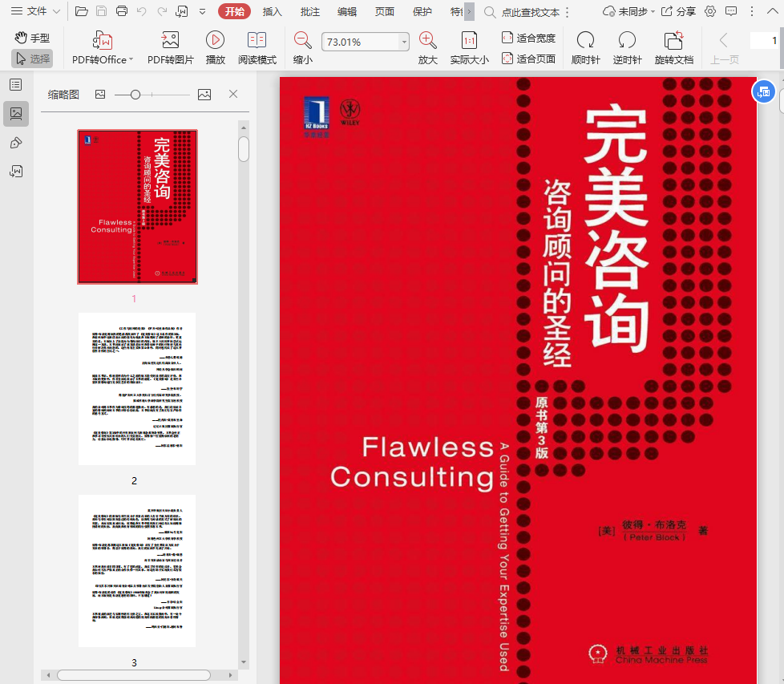Click the signature icon beside redo

182,11
